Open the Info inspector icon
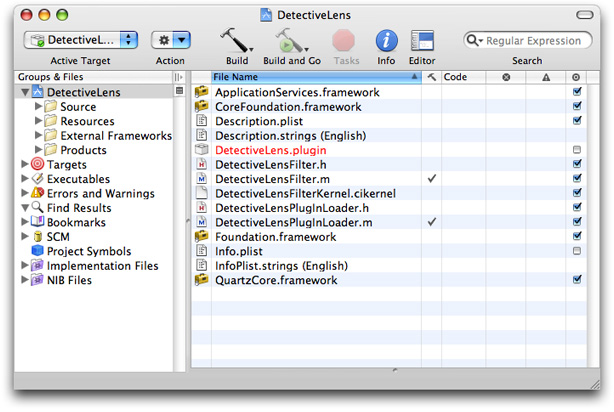Screen dimensions: 614x412 (x=386, y=40)
